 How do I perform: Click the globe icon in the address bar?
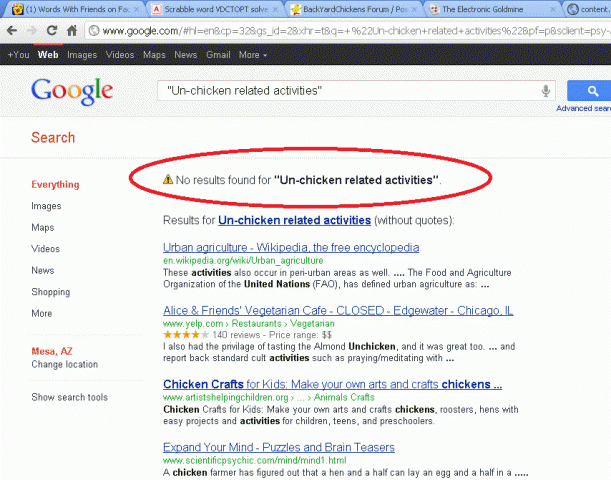(94, 31)
